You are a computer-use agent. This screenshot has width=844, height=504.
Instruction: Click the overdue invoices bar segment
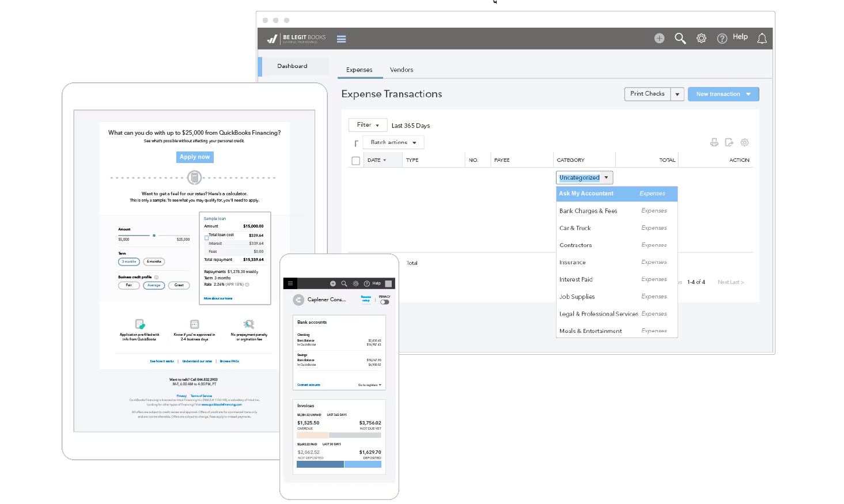pos(312,435)
